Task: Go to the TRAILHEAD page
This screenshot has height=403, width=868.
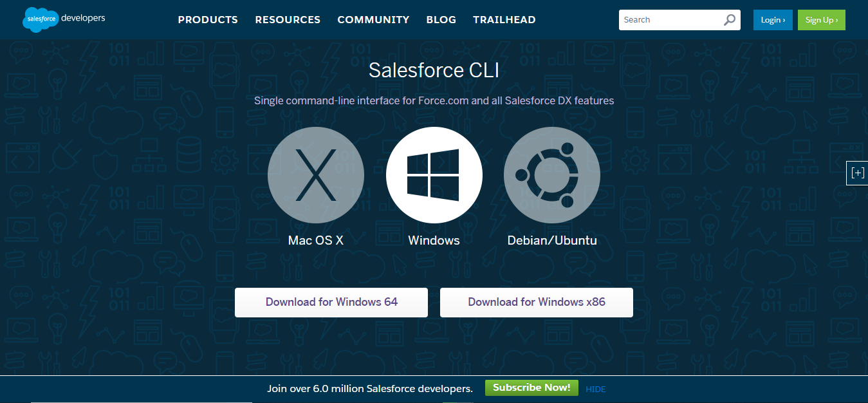Action: [x=504, y=20]
